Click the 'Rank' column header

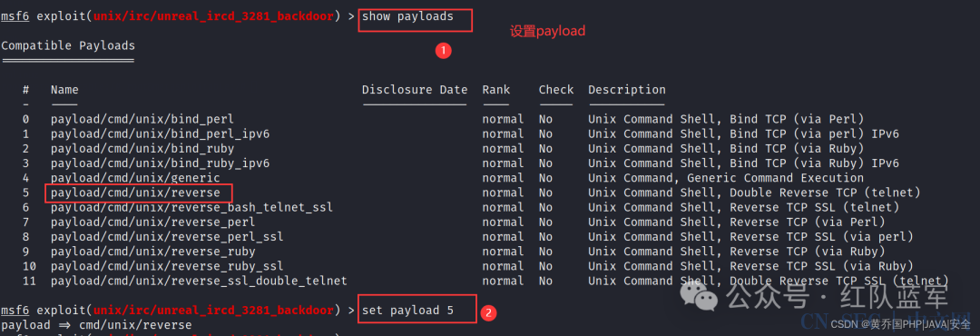(495, 90)
